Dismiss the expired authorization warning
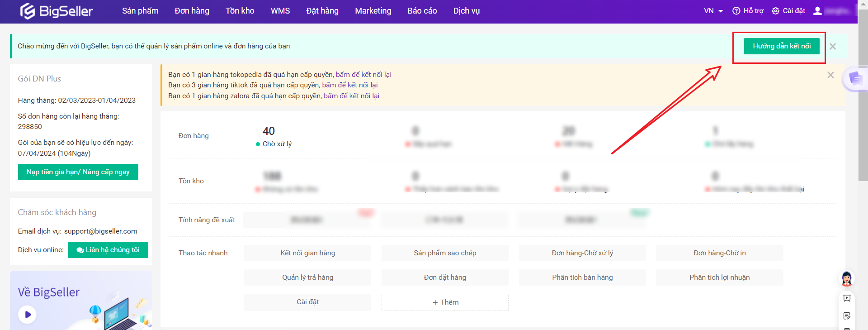Image resolution: width=868 pixels, height=330 pixels. [x=830, y=75]
